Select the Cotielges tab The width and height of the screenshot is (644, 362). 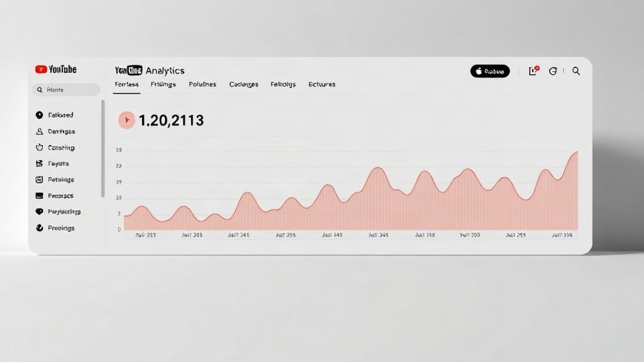(243, 84)
